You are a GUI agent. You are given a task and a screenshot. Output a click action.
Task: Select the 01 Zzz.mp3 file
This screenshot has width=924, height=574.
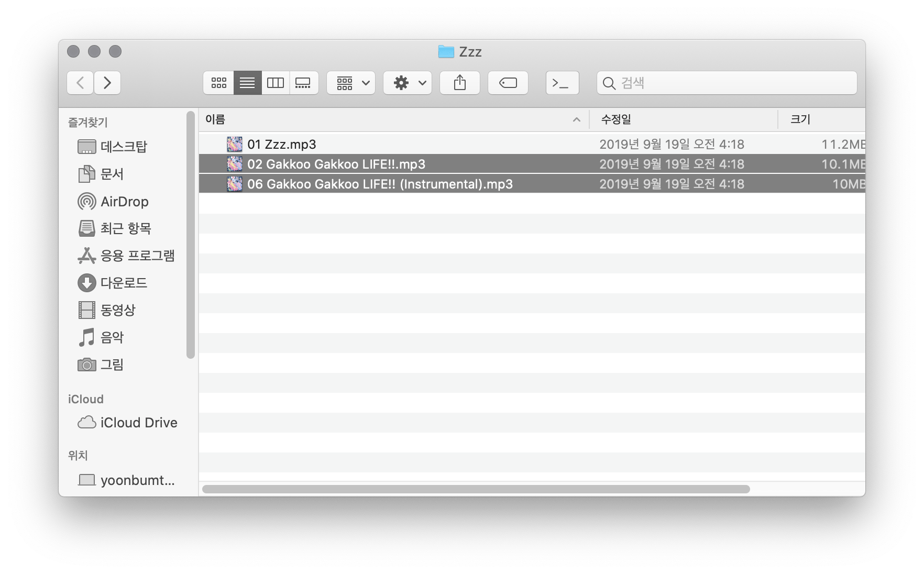[282, 144]
